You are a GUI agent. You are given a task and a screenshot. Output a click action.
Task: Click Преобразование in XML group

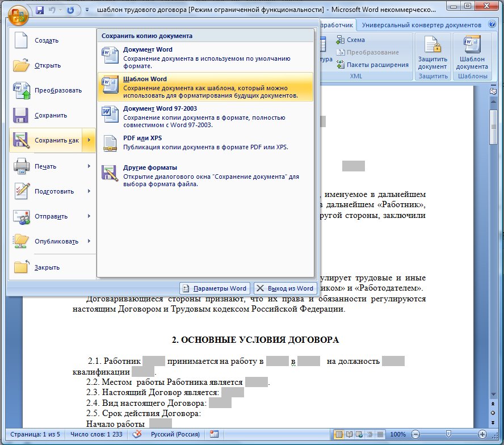(x=367, y=52)
